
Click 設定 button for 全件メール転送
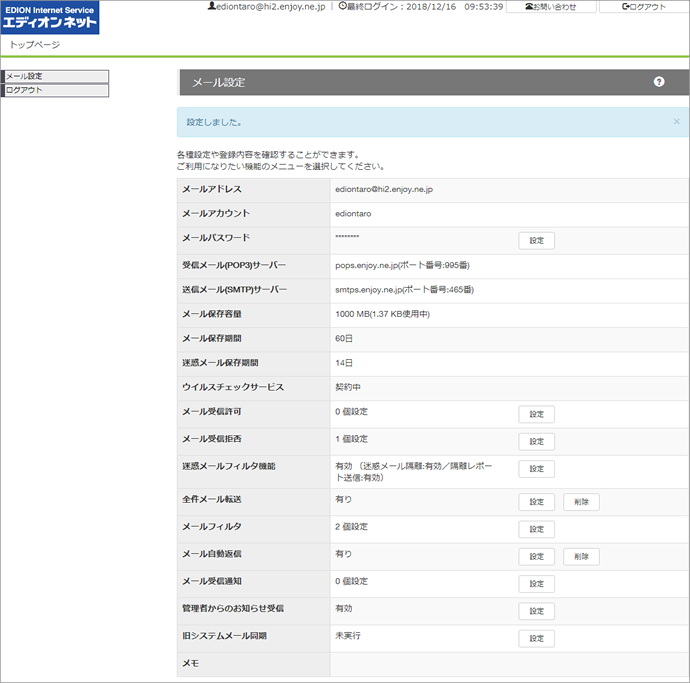(536, 502)
